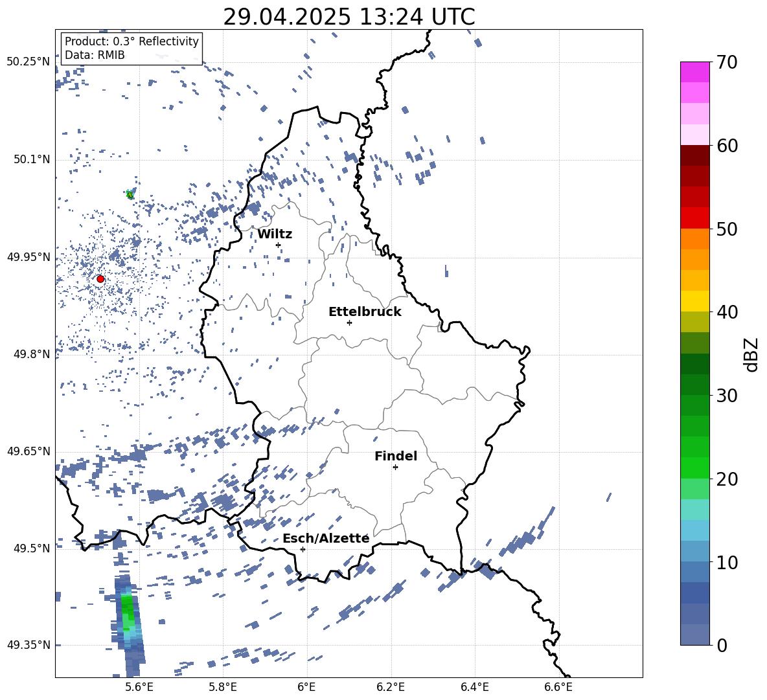Click the 50.25°N latitude label
Viewport: 767px width, 700px height.
[29, 62]
